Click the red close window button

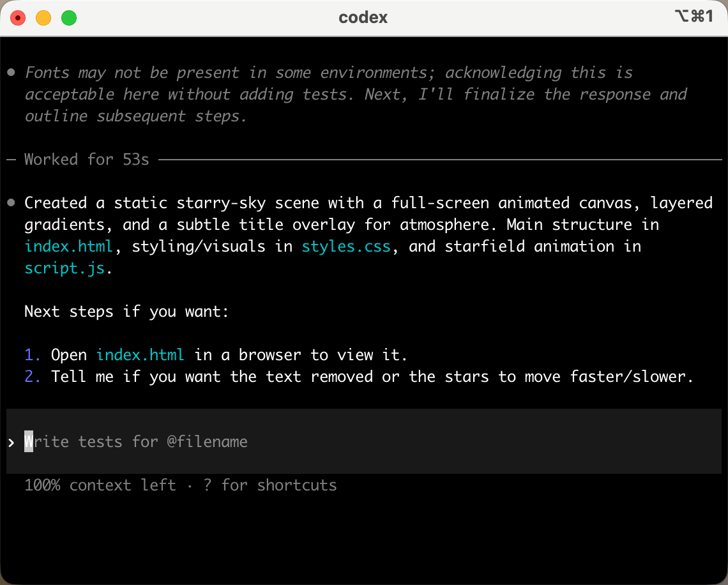18,18
